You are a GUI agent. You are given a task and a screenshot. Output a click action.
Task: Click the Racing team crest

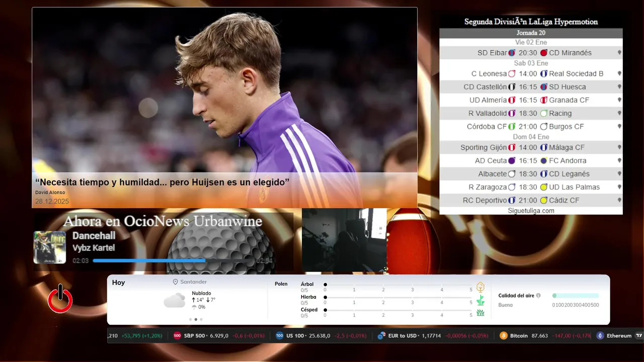(x=543, y=113)
